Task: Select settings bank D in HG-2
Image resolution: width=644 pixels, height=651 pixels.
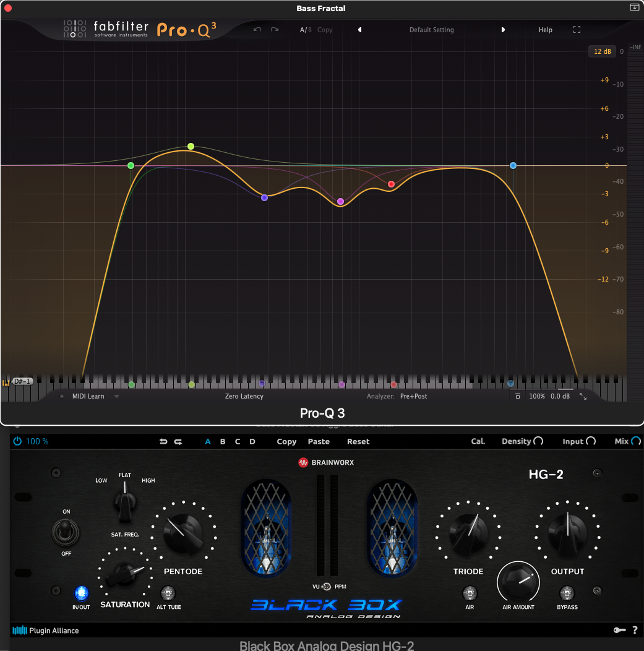Action: pos(252,441)
